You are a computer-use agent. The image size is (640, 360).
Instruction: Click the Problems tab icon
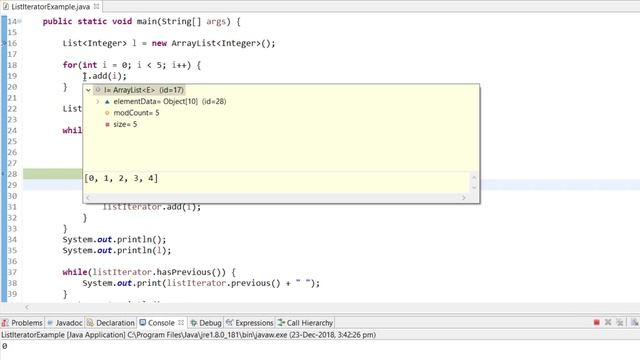click(5, 323)
